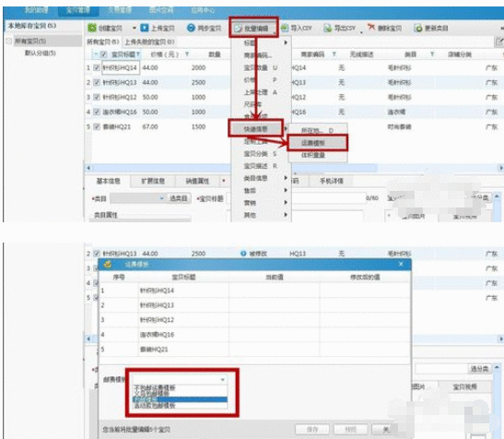Click the 宝贝视频 tab right of dialog
504x439 pixels.
[464, 386]
